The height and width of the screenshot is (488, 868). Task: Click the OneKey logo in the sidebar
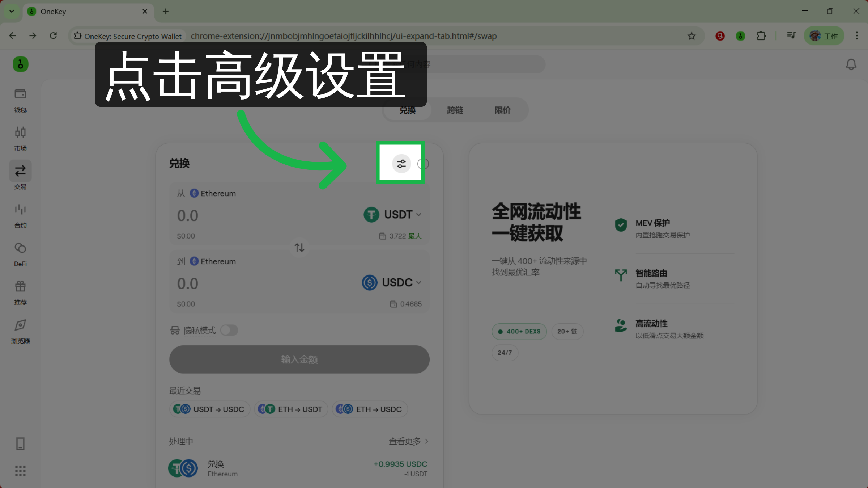pyautogui.click(x=21, y=64)
